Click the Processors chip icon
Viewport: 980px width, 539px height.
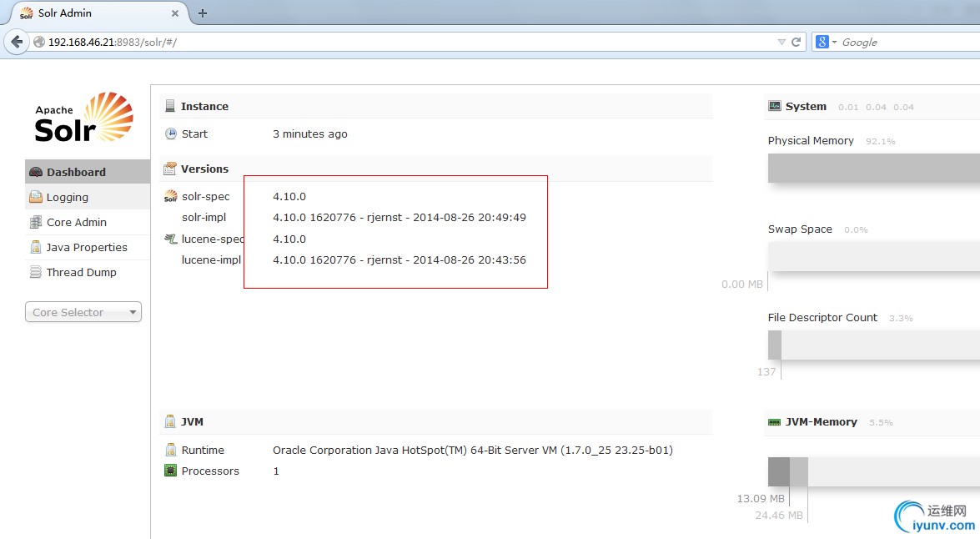(171, 471)
